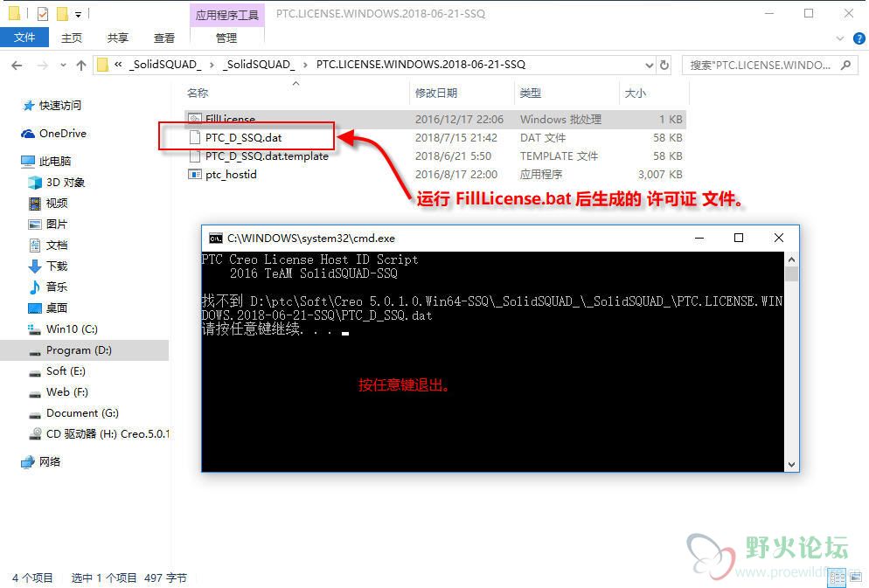
Task: Open Explorer help question mark icon
Action: (x=859, y=38)
